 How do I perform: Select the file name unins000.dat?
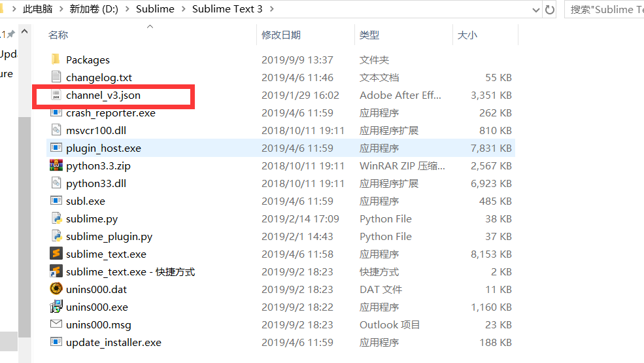click(97, 290)
